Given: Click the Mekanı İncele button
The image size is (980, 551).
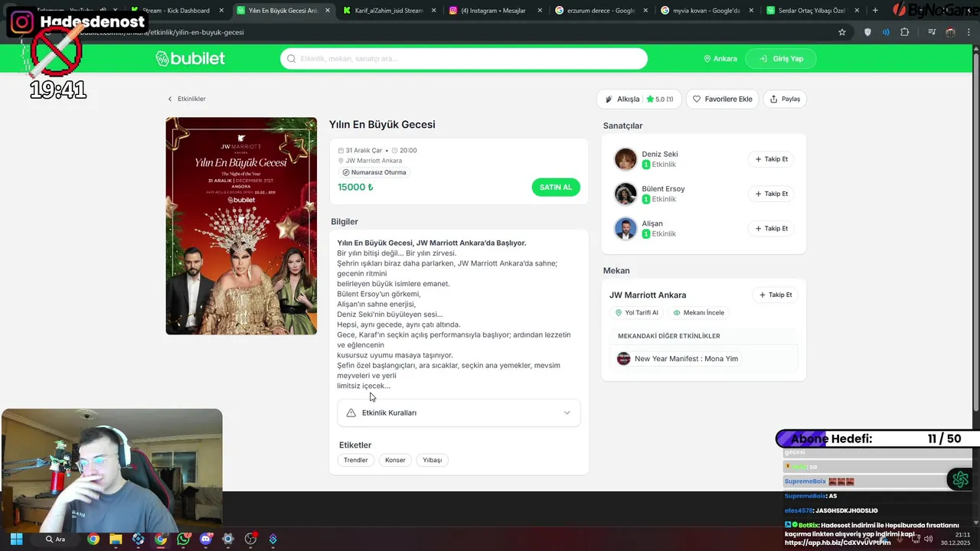Looking at the screenshot, I should (x=698, y=312).
